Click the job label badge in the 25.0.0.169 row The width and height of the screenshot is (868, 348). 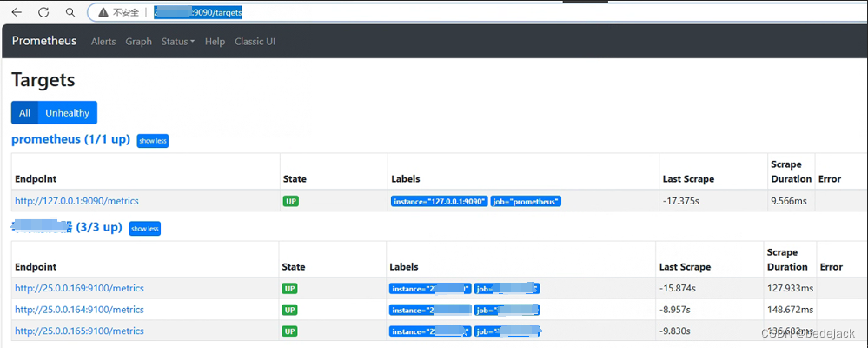pos(507,289)
